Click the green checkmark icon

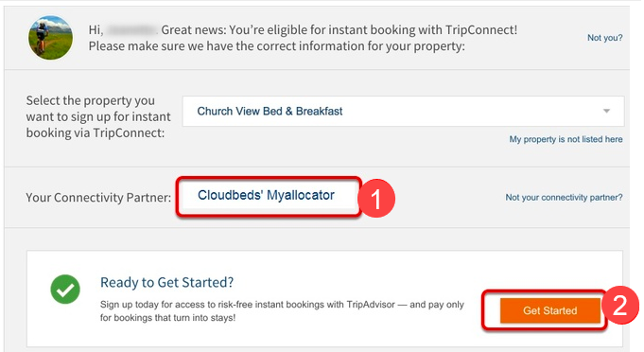pyautogui.click(x=65, y=290)
